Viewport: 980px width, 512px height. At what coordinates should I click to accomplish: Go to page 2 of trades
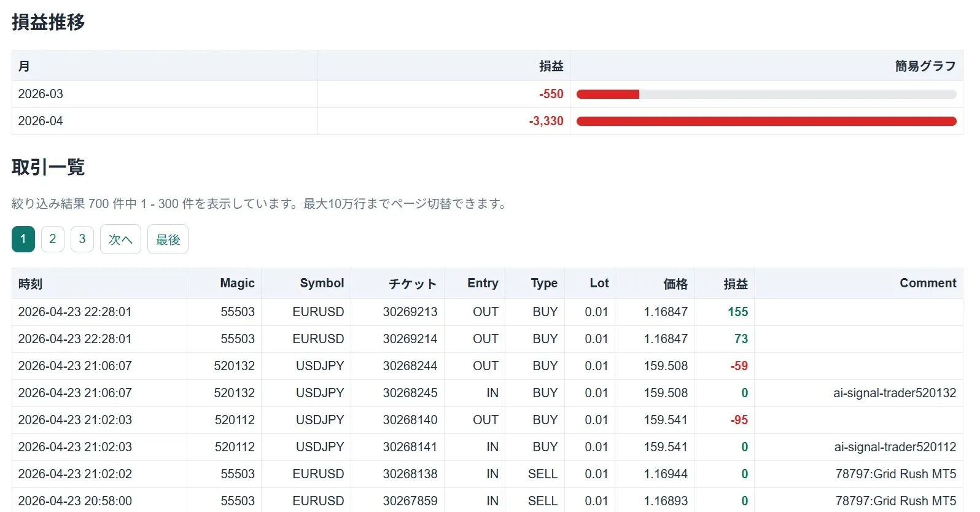pos(53,239)
